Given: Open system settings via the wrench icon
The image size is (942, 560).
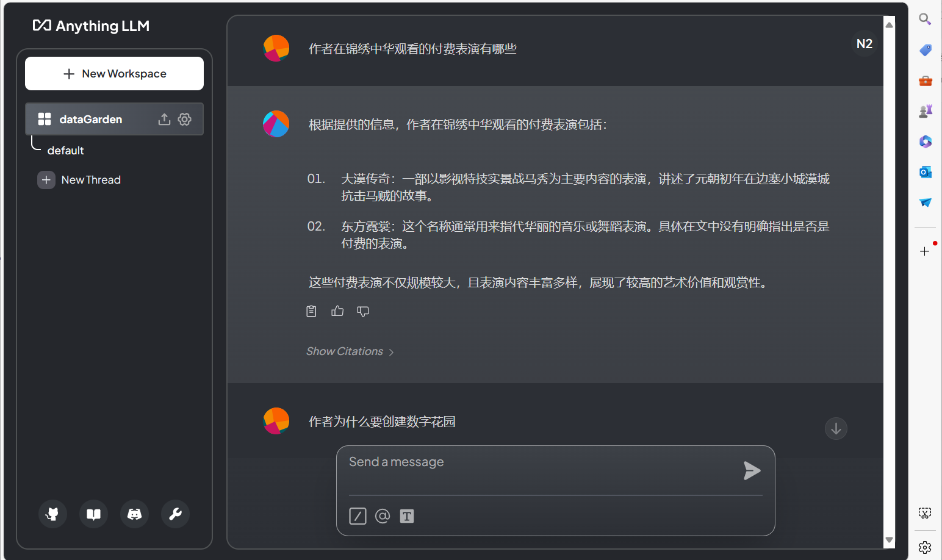Looking at the screenshot, I should coord(175,514).
